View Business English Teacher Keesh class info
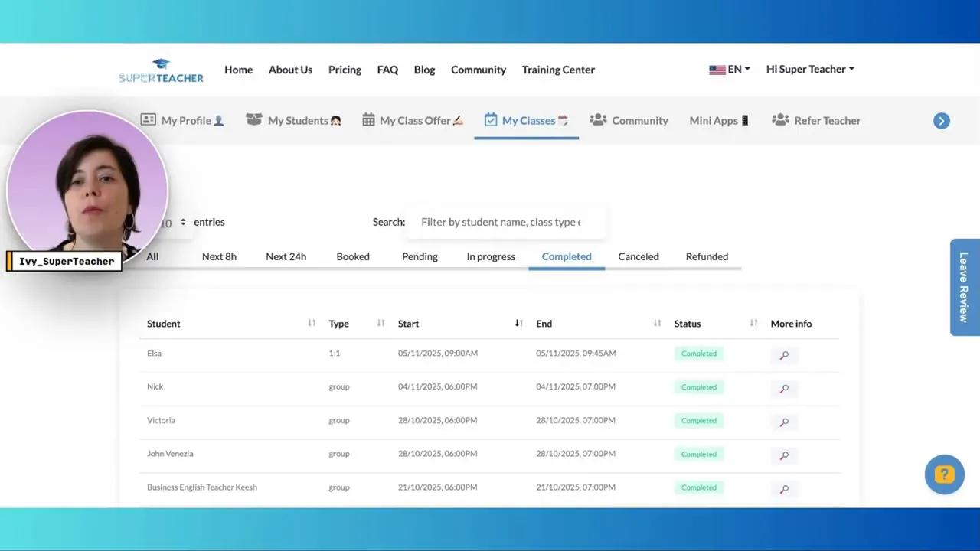Viewport: 980px width, 551px height. tap(783, 489)
